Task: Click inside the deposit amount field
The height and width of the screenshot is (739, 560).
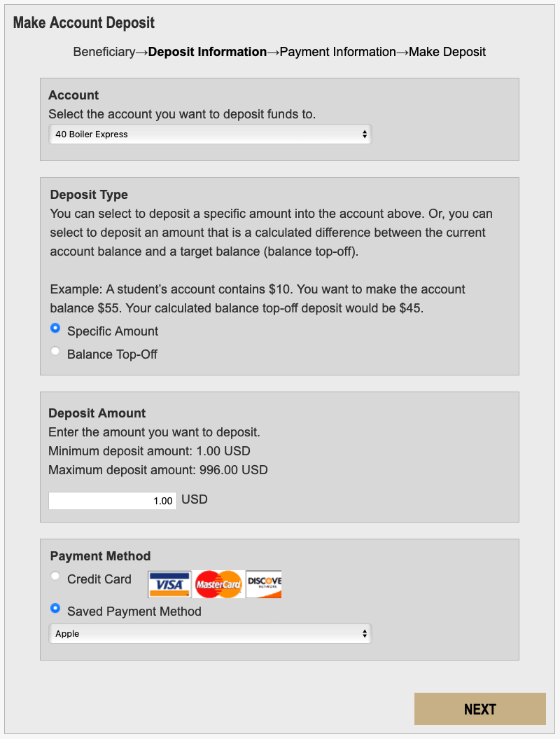Action: click(x=112, y=500)
